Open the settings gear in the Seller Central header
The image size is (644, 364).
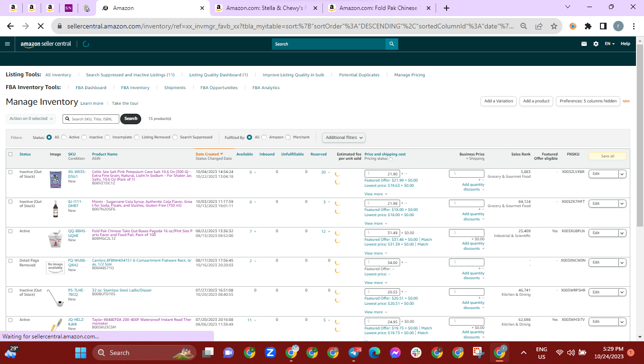pos(596,44)
